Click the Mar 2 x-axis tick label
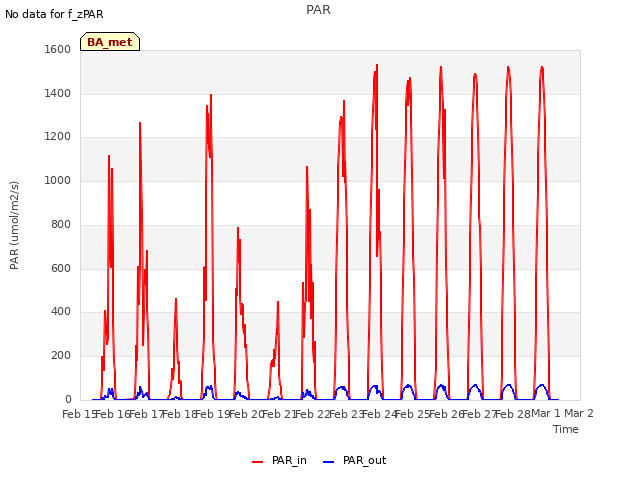Screen dimensions: 640x480 click(x=579, y=413)
